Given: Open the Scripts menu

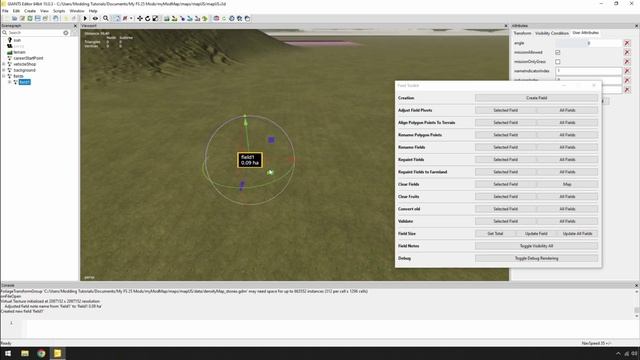Looking at the screenshot, I should pyautogui.click(x=59, y=11).
